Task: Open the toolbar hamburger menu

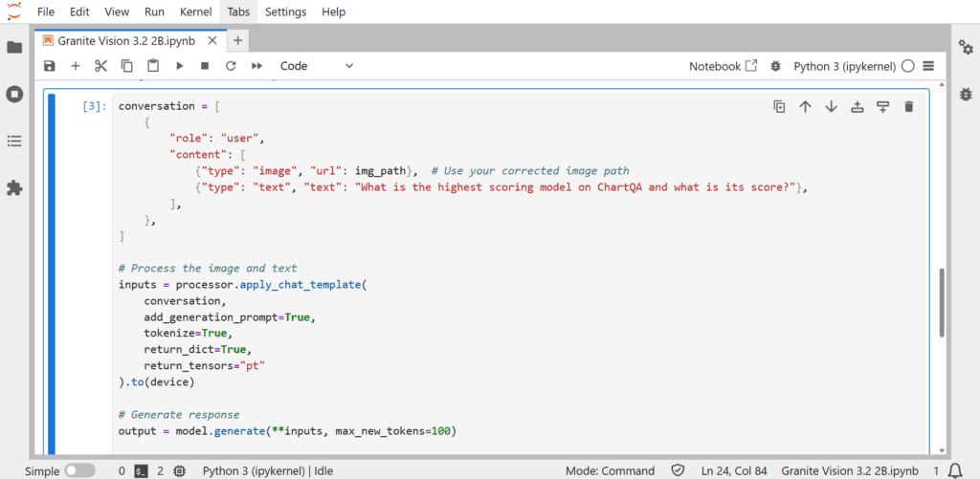Action: coord(928,66)
